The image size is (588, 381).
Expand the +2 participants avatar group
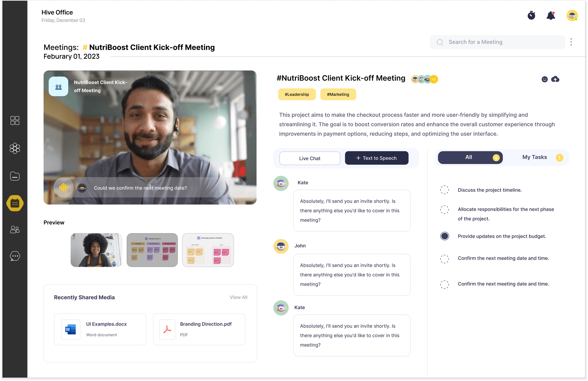point(434,79)
